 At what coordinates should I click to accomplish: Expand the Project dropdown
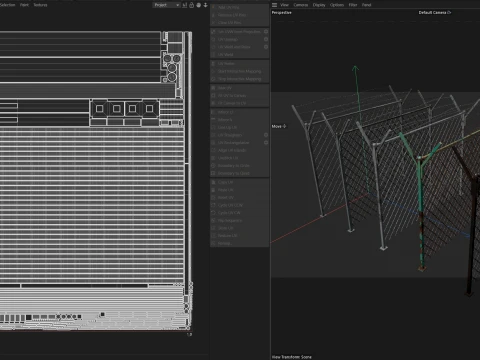point(166,5)
